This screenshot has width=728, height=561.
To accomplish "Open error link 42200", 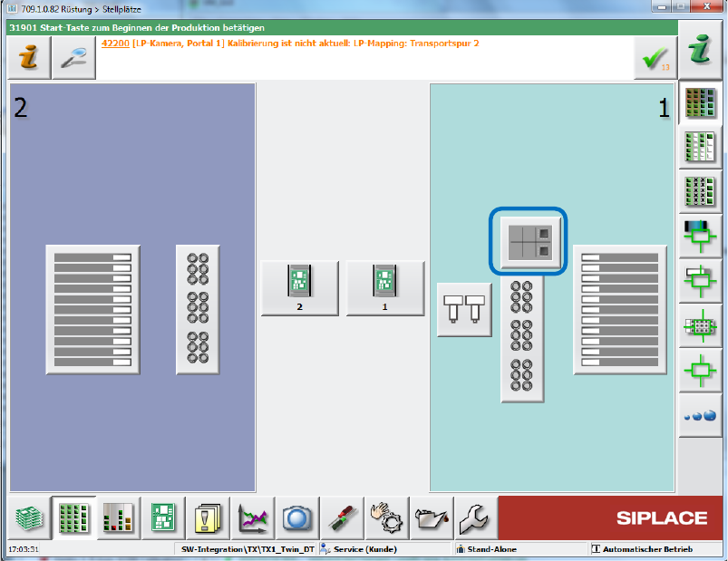I will pos(115,44).
